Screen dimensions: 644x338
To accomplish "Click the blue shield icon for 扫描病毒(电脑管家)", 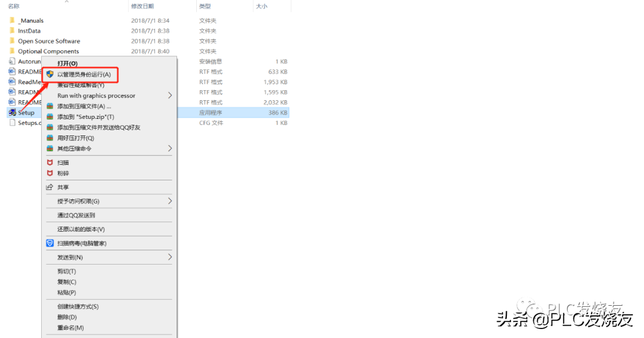I will tap(50, 243).
